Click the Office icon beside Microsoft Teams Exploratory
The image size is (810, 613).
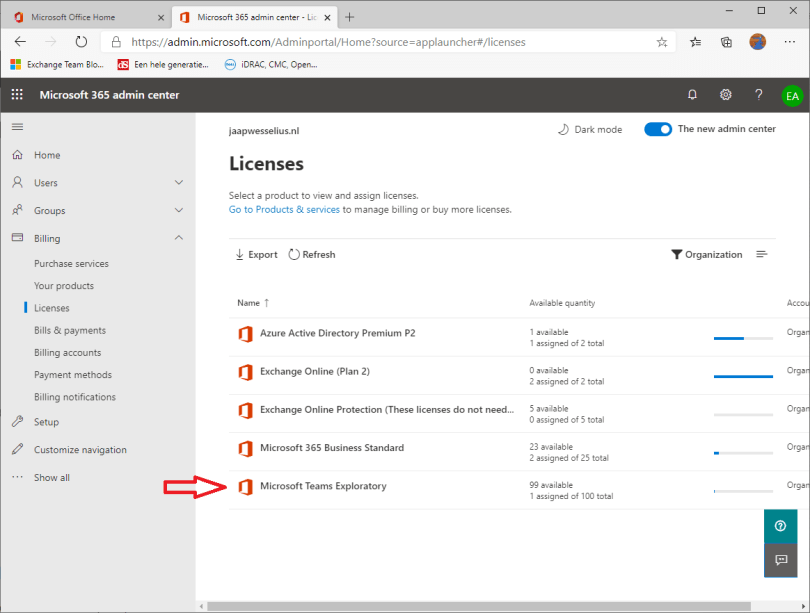point(245,487)
